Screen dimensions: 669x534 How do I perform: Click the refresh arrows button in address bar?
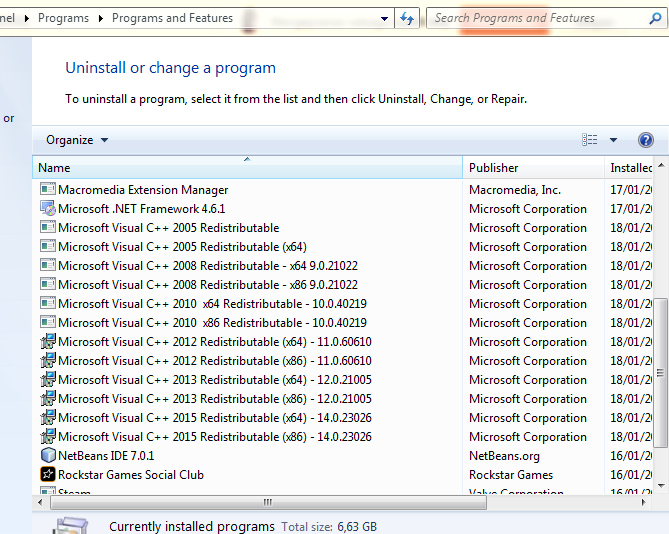[x=407, y=18]
